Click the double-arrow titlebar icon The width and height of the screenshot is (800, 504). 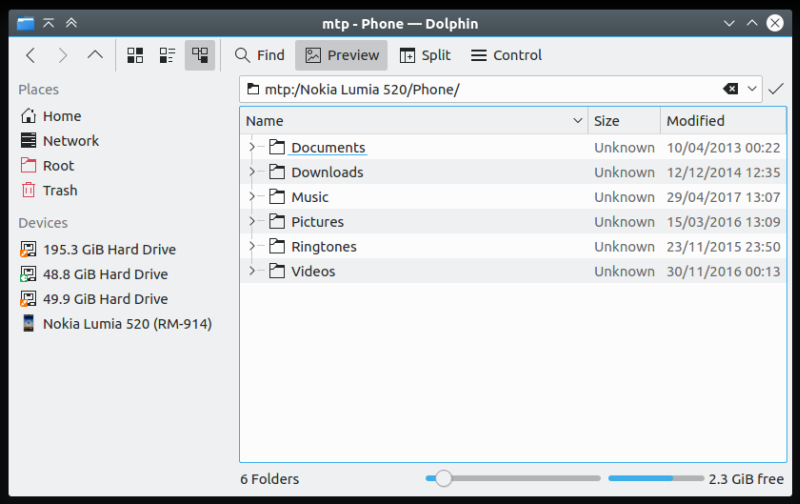point(71,23)
